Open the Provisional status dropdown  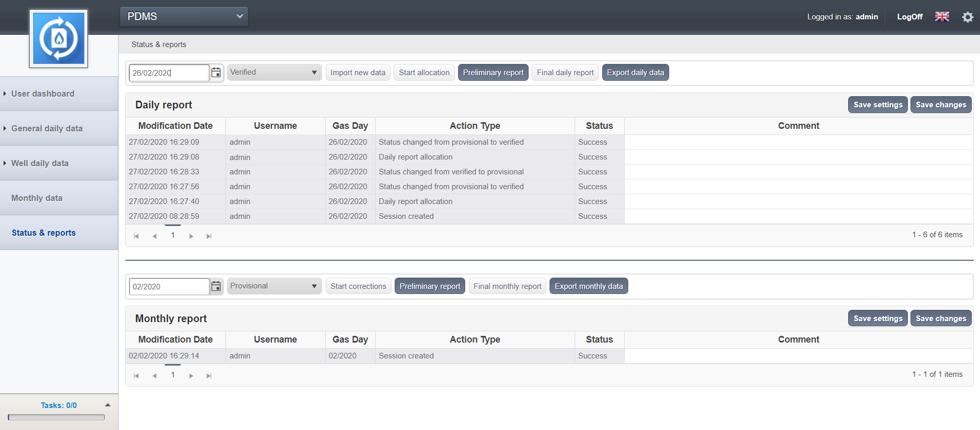(274, 286)
